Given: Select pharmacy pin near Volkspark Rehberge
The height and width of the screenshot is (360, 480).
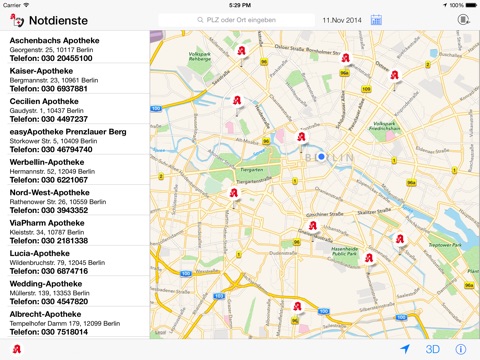Looking at the screenshot, I should click(241, 51).
